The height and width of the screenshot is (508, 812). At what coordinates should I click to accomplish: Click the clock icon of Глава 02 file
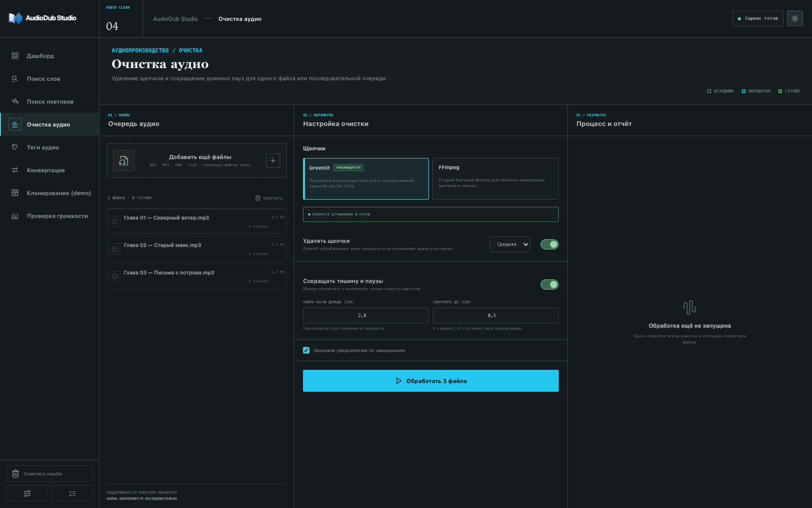coord(115,249)
